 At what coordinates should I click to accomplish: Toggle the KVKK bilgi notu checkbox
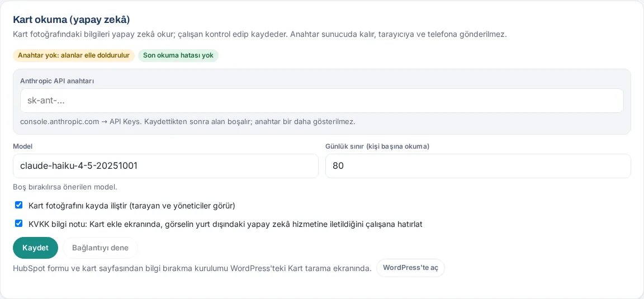18,224
